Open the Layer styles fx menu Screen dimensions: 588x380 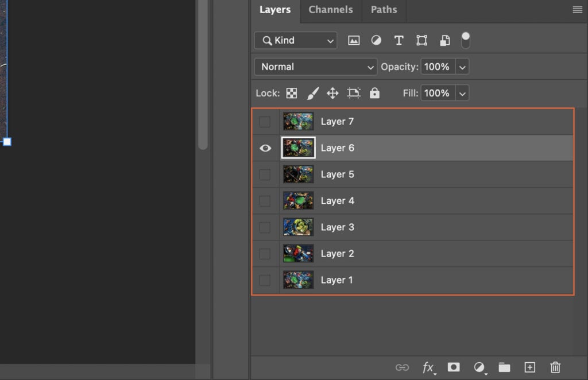(x=428, y=367)
